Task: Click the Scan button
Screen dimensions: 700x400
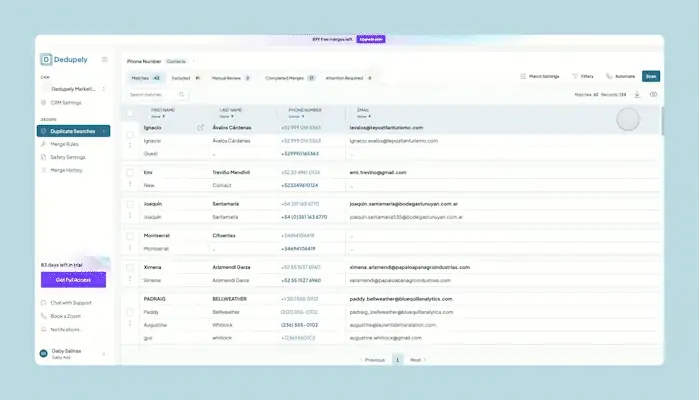Action: [651, 76]
